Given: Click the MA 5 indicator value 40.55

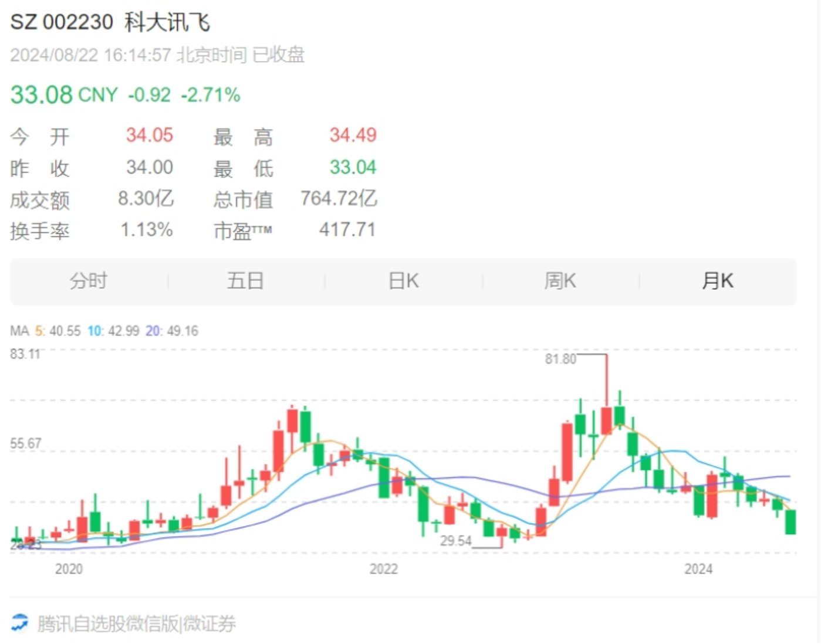Looking at the screenshot, I should (x=65, y=331).
